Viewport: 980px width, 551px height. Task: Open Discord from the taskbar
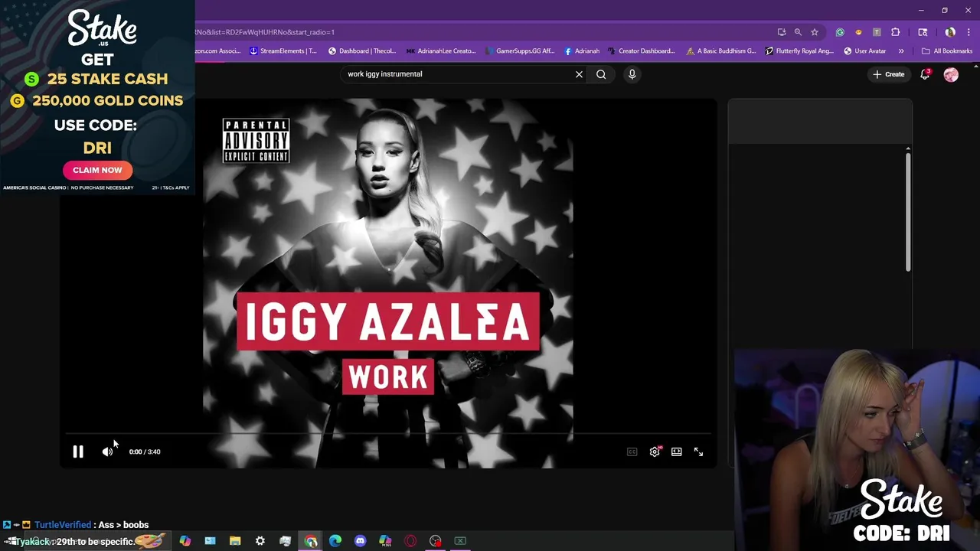click(361, 541)
